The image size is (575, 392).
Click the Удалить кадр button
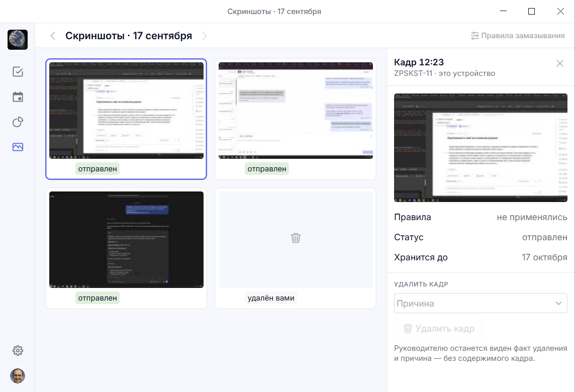(x=438, y=329)
